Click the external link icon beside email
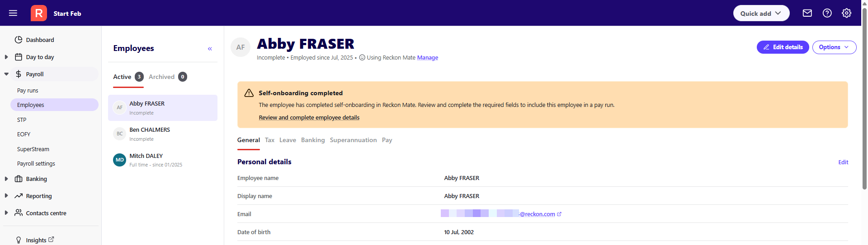This screenshot has width=868, height=245. (x=559, y=214)
